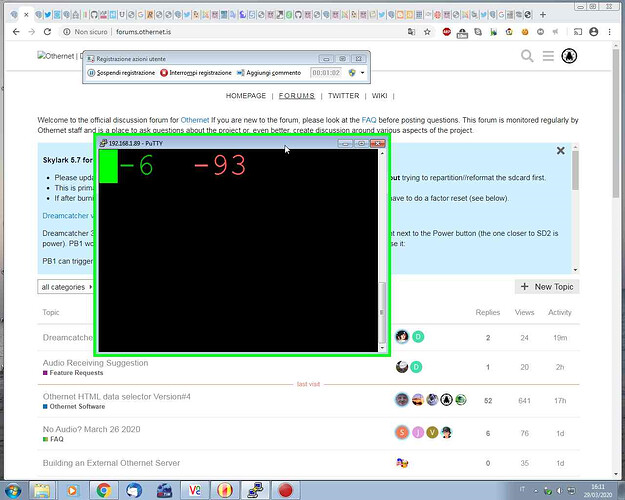Click the red record taskbar icon
Screen dimensions: 625x500
(x=285, y=490)
